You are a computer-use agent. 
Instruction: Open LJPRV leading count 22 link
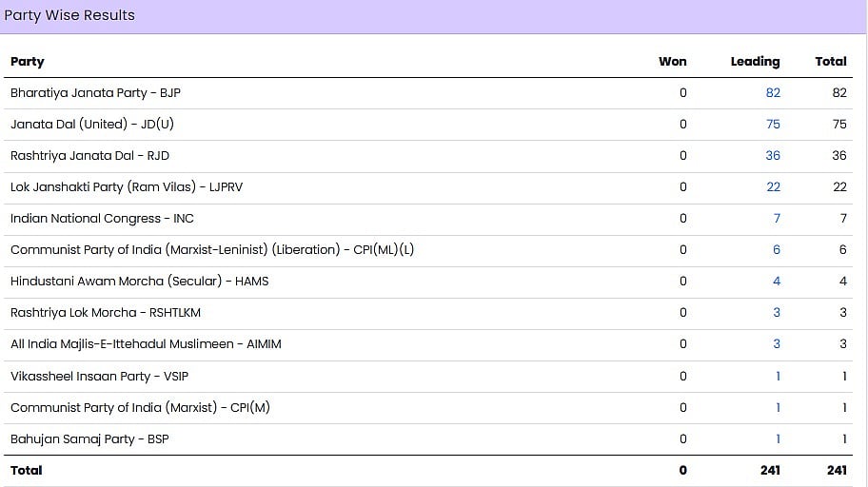pyautogui.click(x=773, y=187)
